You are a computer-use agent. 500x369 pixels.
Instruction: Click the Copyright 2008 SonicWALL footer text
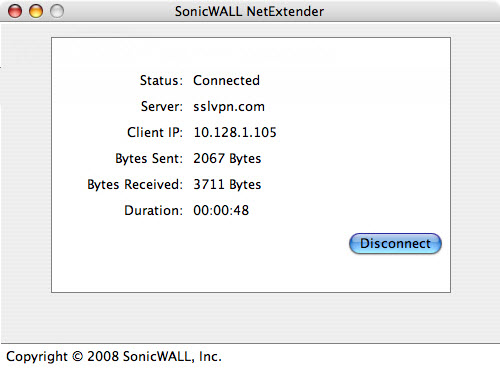point(114,356)
